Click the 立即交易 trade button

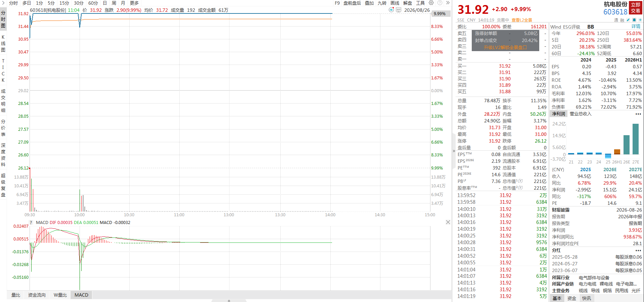(636, 8)
